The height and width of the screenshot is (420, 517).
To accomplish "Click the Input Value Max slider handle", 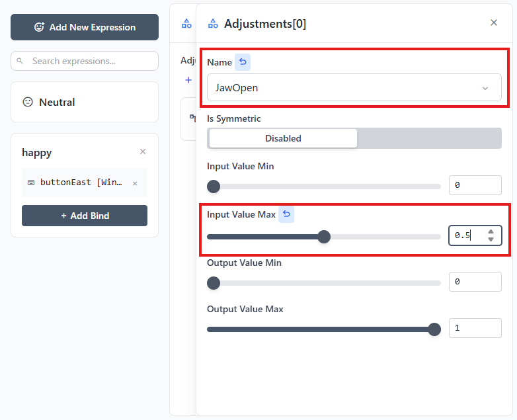I will tap(324, 237).
